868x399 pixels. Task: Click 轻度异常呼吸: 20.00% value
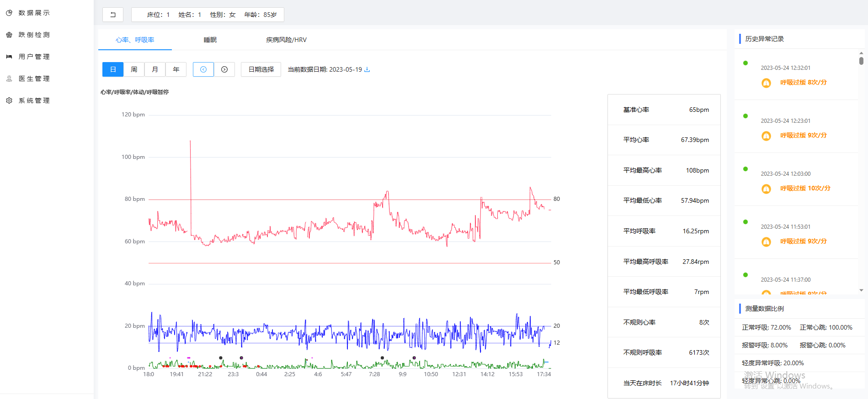(x=772, y=363)
